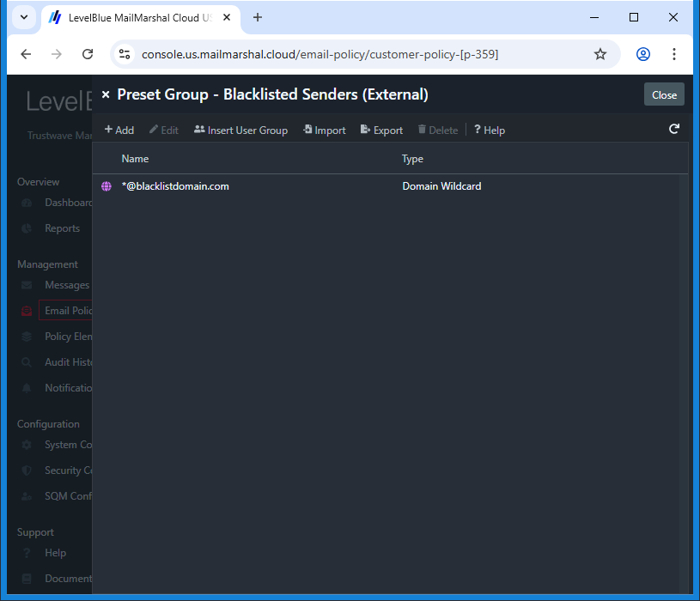Open Messages in the sidebar

67,285
